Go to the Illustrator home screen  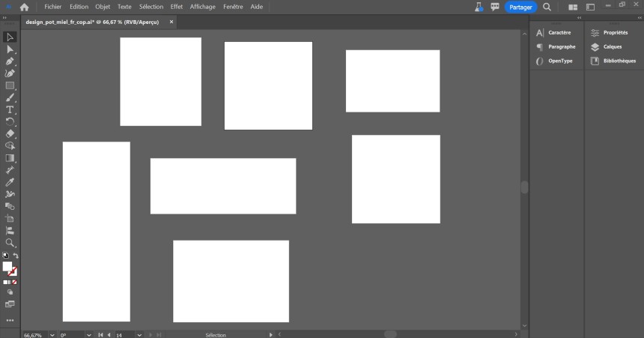point(24,7)
